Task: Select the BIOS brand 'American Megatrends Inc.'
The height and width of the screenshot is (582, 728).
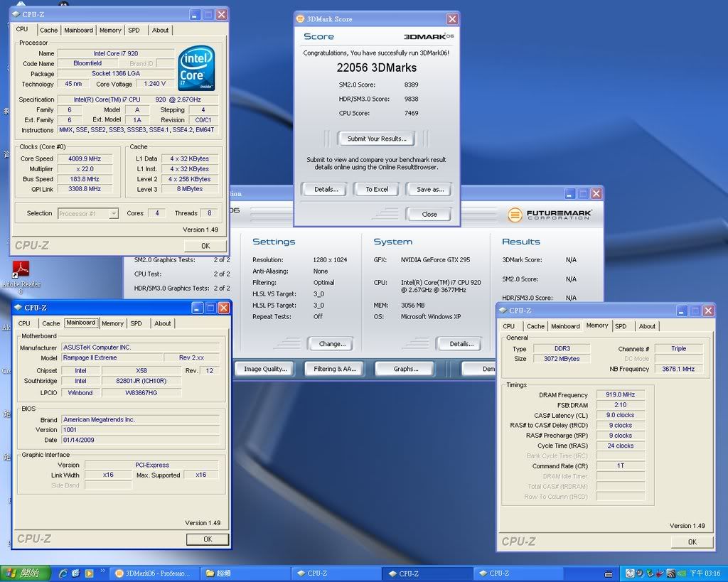Action: pyautogui.click(x=140, y=419)
